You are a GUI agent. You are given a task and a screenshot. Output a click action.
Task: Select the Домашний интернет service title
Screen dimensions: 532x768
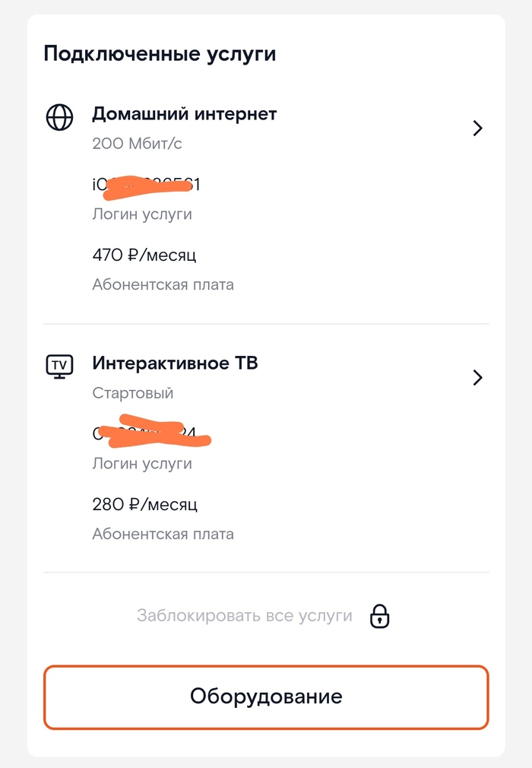(184, 114)
